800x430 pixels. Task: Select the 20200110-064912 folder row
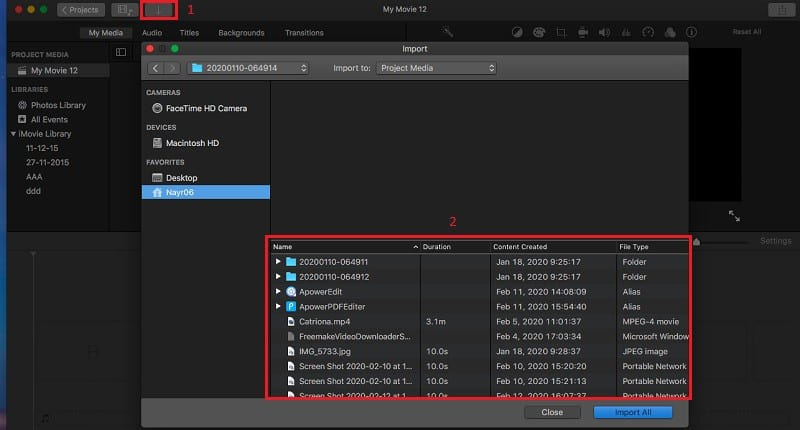pos(480,276)
